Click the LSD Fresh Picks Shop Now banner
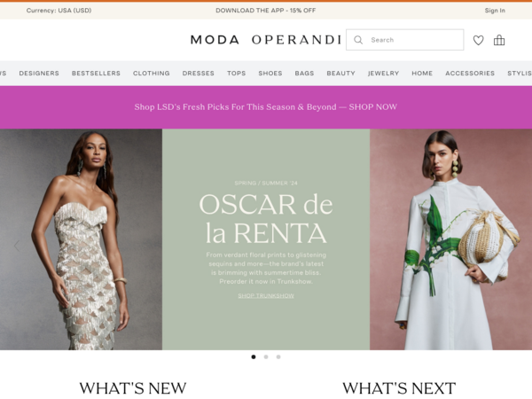 point(266,107)
